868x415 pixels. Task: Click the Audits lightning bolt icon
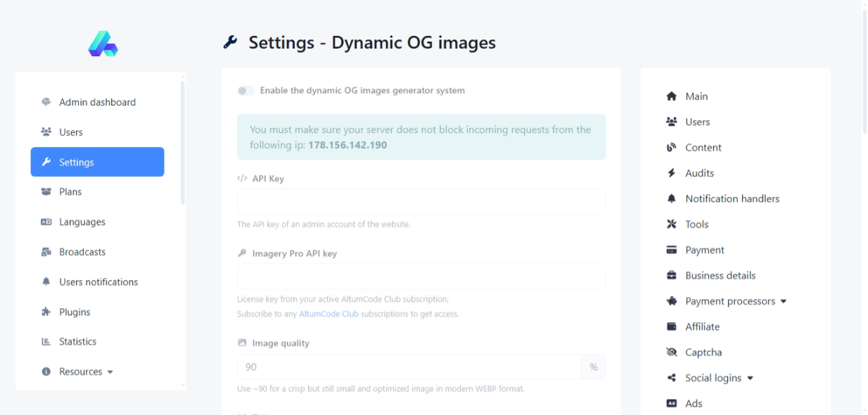671,173
